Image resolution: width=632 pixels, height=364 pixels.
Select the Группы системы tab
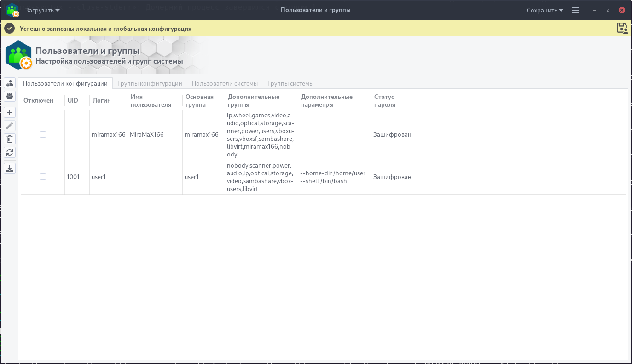(x=290, y=83)
